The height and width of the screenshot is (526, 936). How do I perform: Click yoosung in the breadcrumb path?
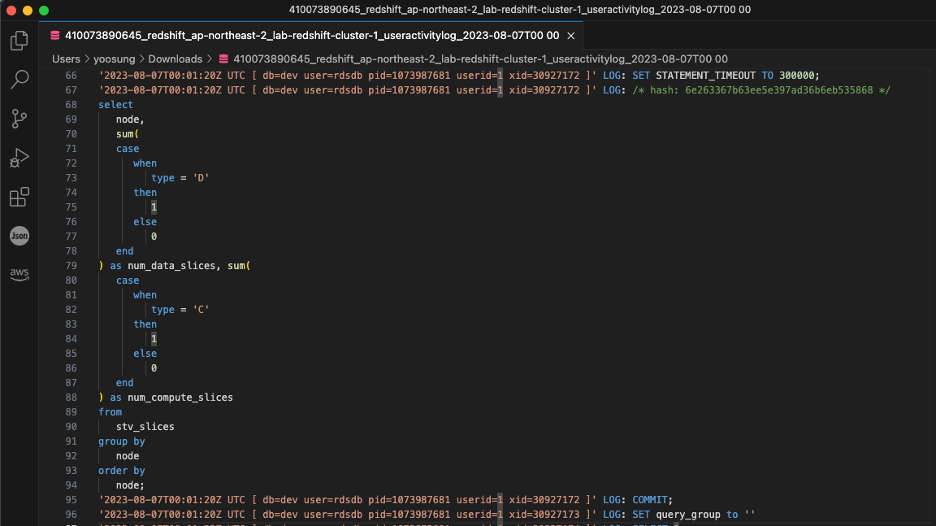pyautogui.click(x=114, y=59)
